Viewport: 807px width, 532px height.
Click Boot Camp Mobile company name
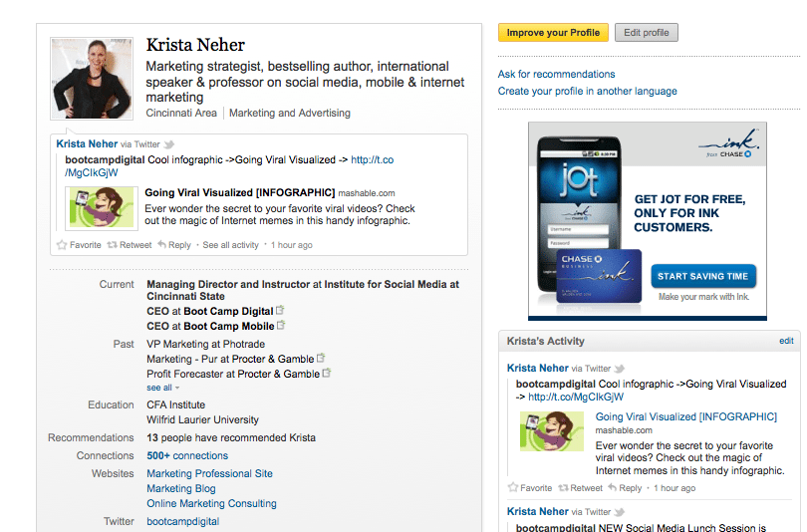[229, 326]
